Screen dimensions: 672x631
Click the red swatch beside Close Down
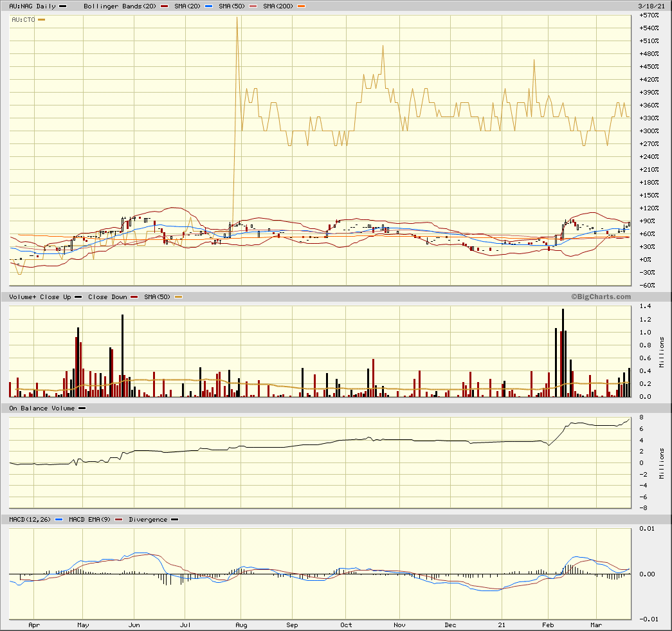(134, 297)
